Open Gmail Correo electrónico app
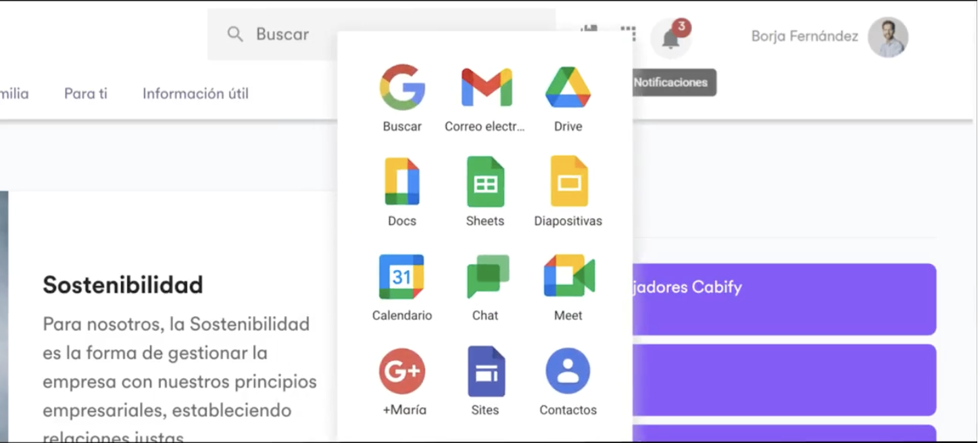980x443 pixels. (486, 87)
